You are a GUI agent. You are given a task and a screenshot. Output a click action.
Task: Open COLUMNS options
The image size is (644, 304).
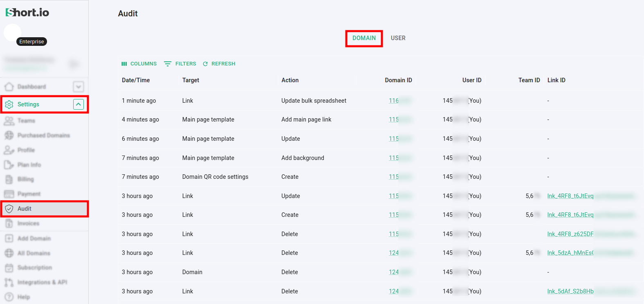coord(139,64)
